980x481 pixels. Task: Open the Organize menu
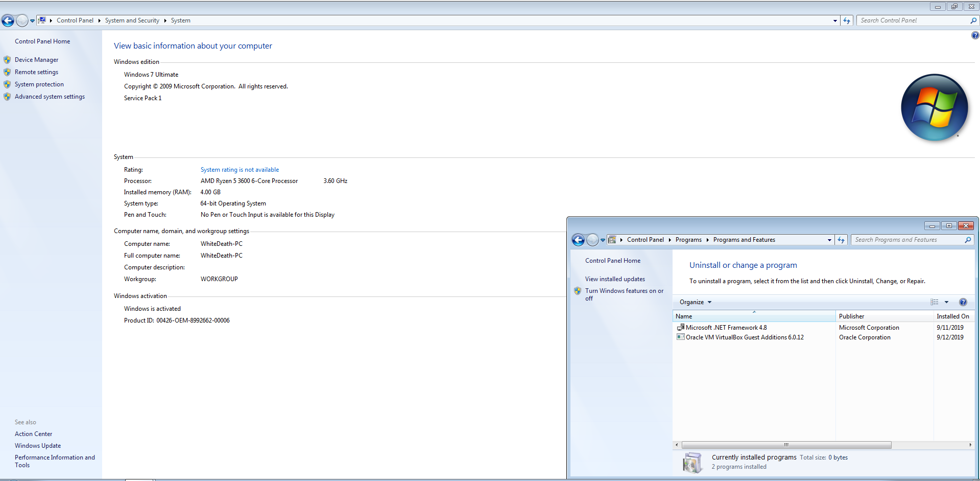(x=695, y=302)
